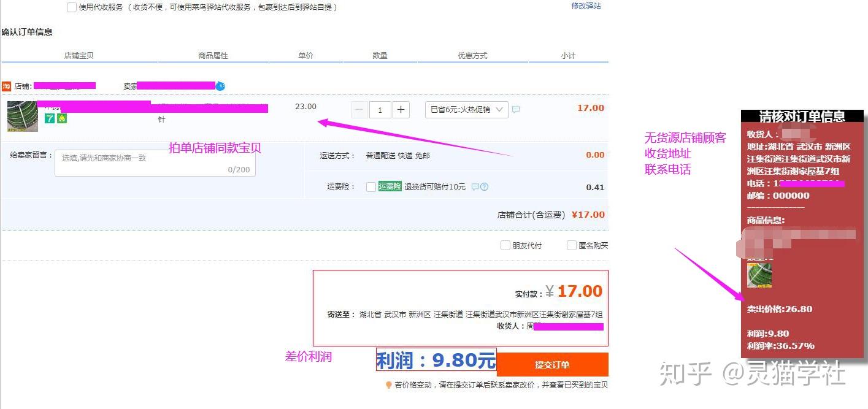
Task: Click the 确认订单信息 heading
Action: pos(27,32)
